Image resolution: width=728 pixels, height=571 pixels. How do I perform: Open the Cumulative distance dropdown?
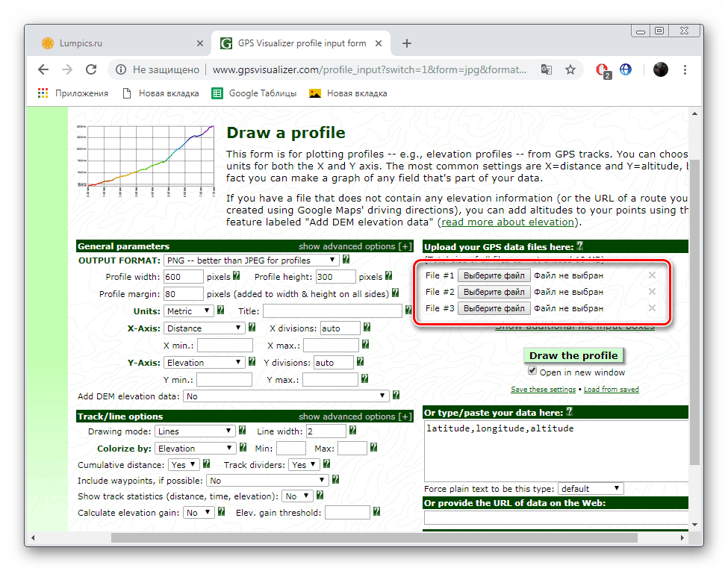coord(184,465)
